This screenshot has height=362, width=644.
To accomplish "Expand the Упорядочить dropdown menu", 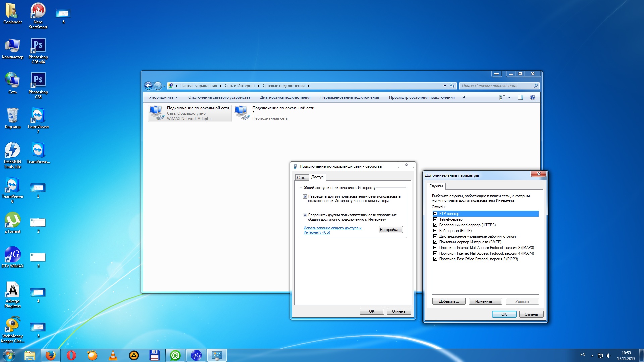I will [x=163, y=97].
